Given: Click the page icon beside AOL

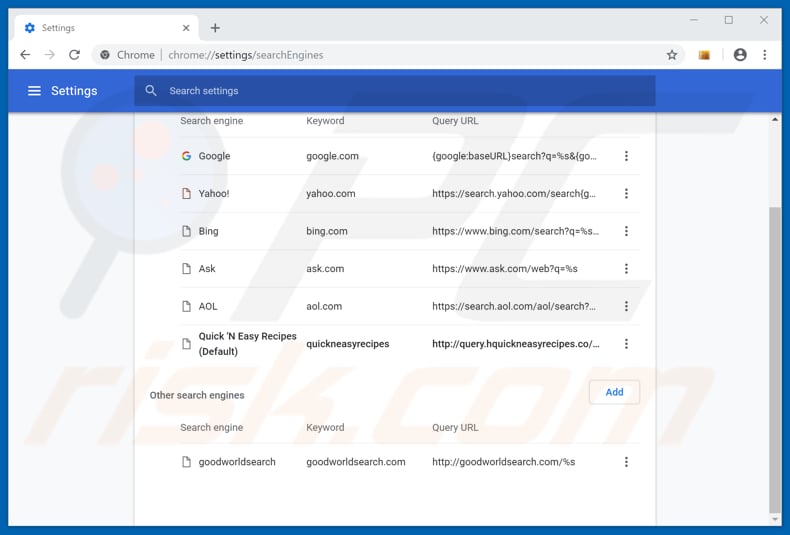Looking at the screenshot, I should [186, 306].
